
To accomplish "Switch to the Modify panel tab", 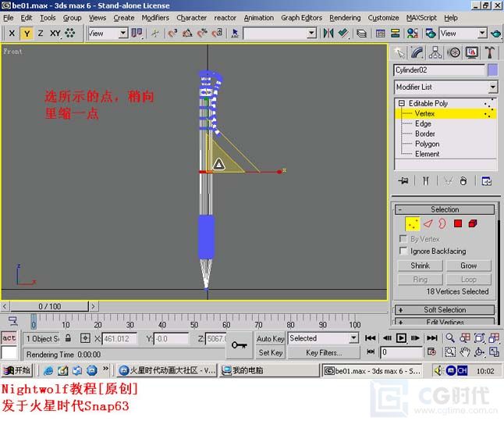I will click(417, 53).
